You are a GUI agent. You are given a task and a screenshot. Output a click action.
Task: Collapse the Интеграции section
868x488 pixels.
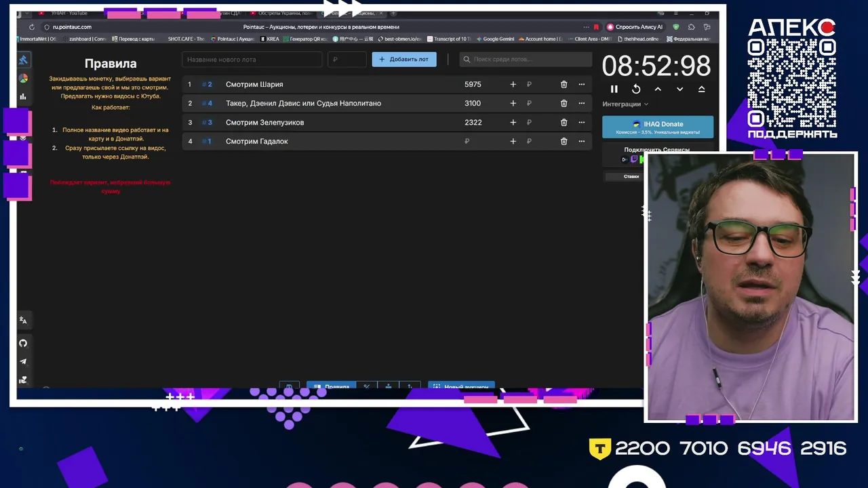tap(625, 104)
